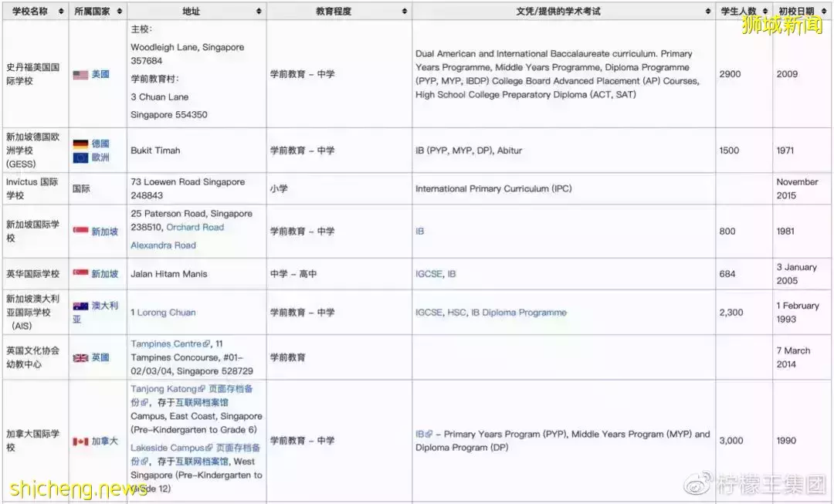Viewport: 834px width, 504px height.
Task: Open the Lorong Chuan link
Action: click(167, 313)
